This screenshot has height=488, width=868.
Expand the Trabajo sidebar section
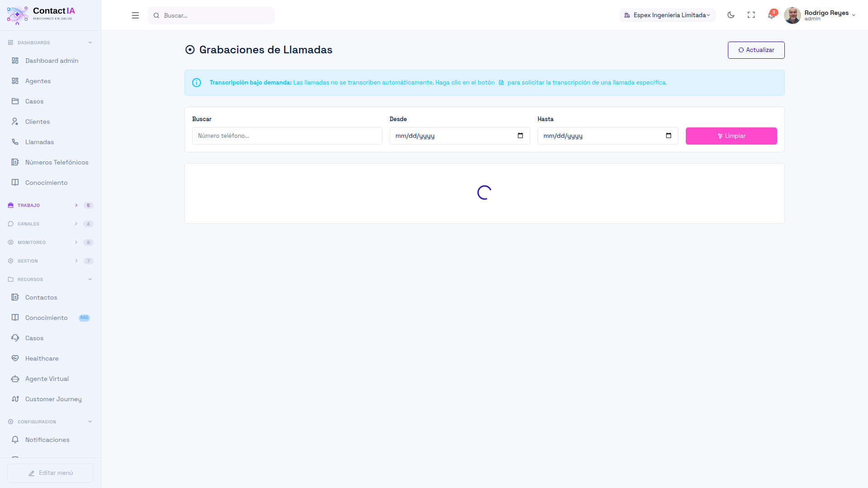point(29,205)
